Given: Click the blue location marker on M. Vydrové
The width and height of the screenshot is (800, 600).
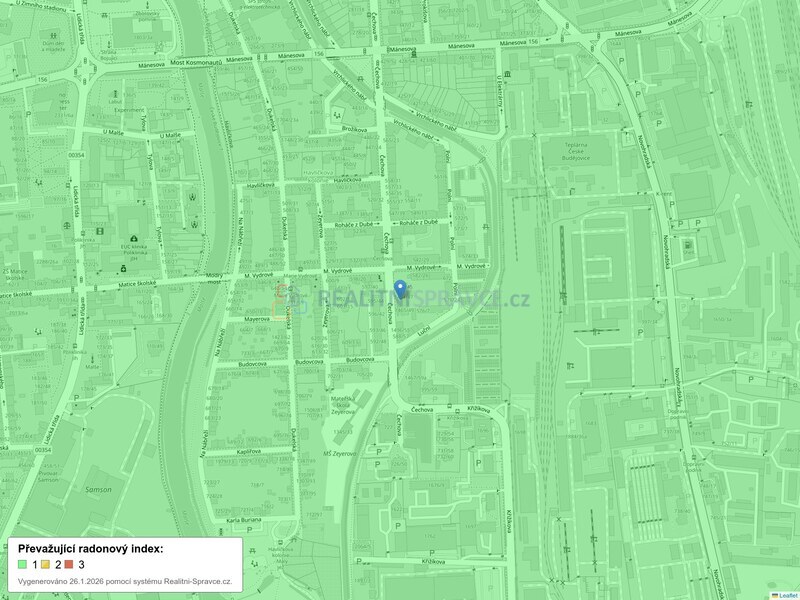Looking at the screenshot, I should pyautogui.click(x=402, y=291).
